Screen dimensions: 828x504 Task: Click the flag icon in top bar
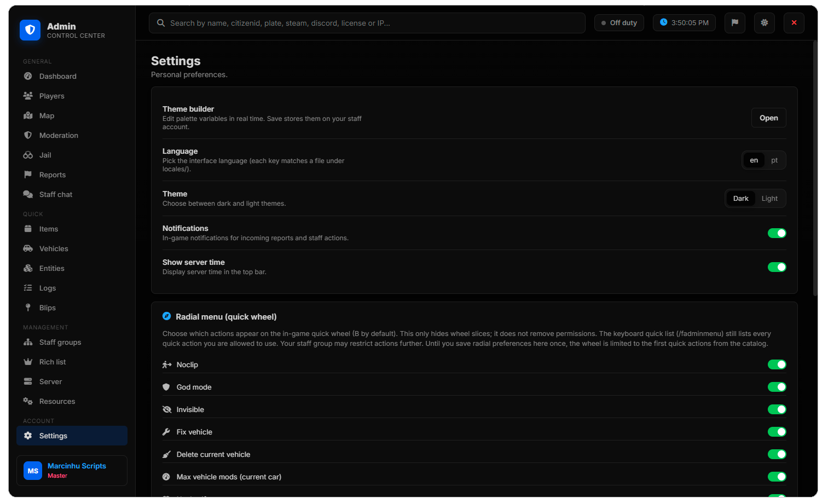[734, 23]
